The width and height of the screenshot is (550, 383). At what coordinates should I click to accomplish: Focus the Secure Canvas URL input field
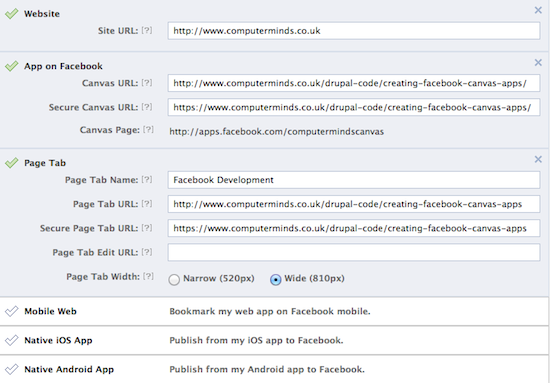click(x=354, y=107)
